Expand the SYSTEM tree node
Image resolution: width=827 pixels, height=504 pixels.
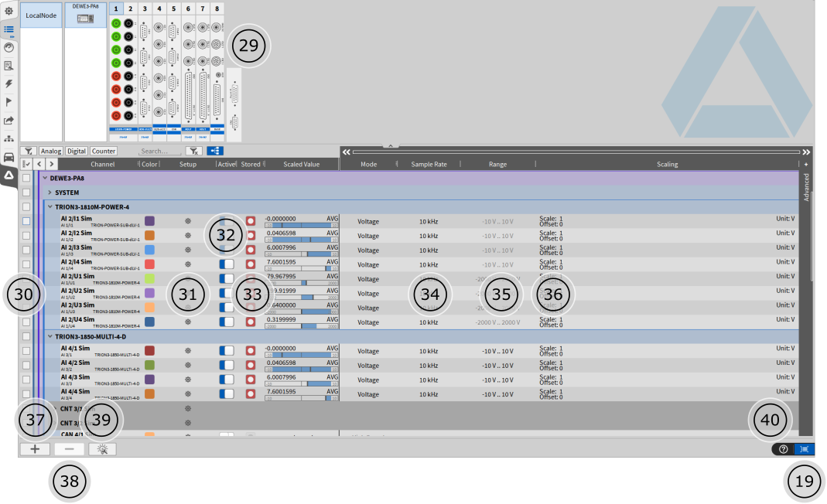click(x=50, y=192)
